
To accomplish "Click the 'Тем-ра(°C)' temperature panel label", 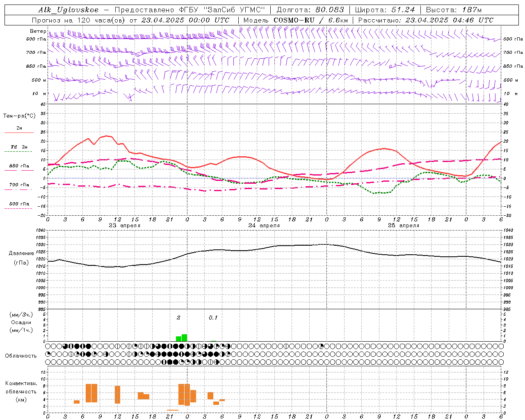I will point(19,116).
